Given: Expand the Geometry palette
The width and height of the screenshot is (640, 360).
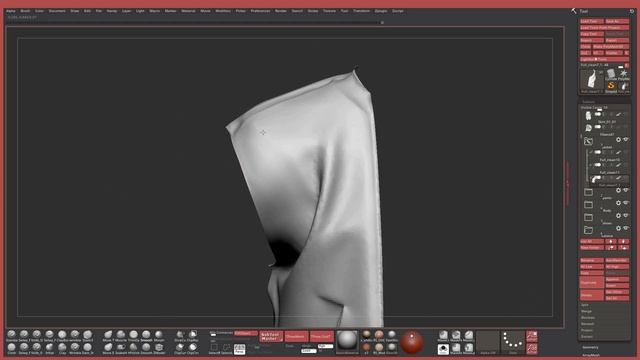Looking at the screenshot, I should pos(590,347).
